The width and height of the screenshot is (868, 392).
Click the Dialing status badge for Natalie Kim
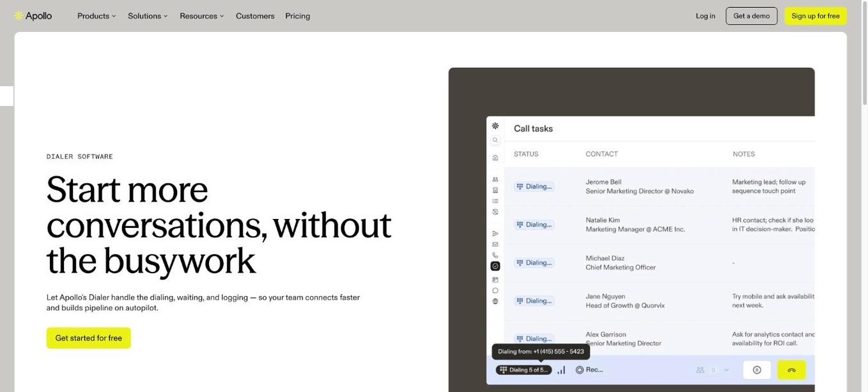click(534, 225)
